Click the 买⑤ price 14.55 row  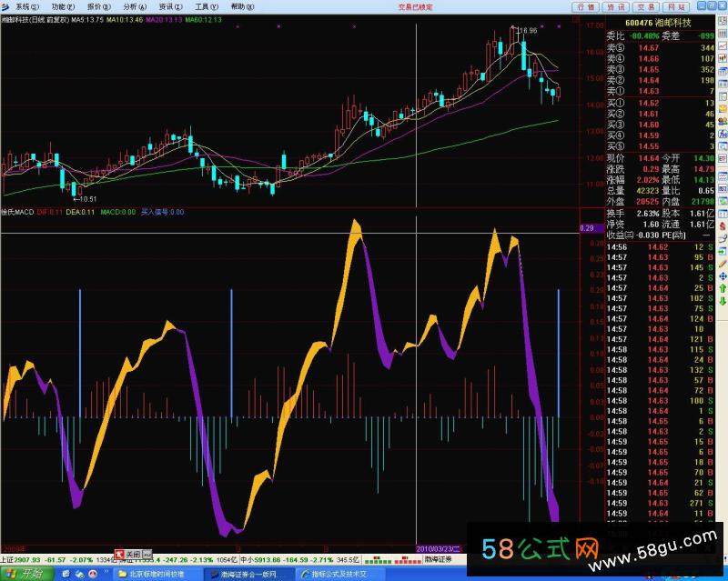(661, 146)
